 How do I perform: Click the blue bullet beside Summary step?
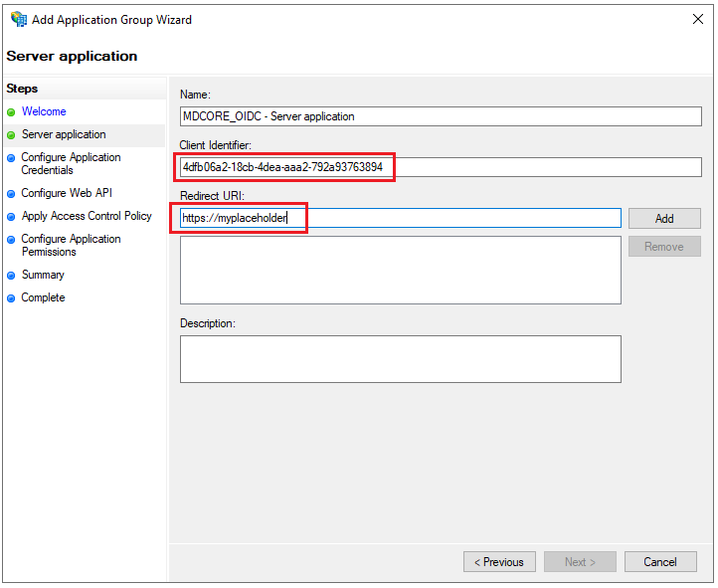pos(12,276)
